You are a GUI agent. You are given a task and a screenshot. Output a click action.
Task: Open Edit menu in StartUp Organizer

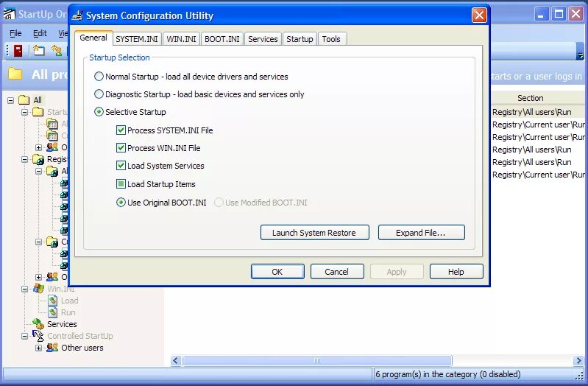pos(40,33)
